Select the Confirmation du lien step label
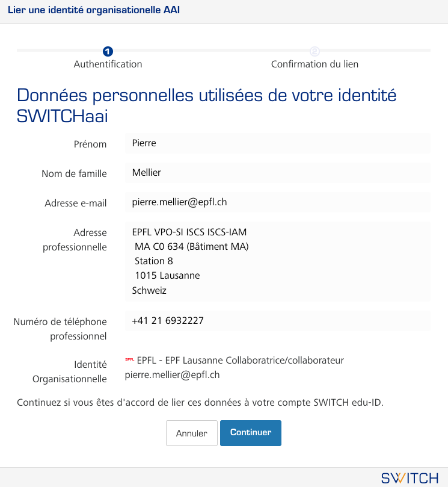 [x=315, y=64]
